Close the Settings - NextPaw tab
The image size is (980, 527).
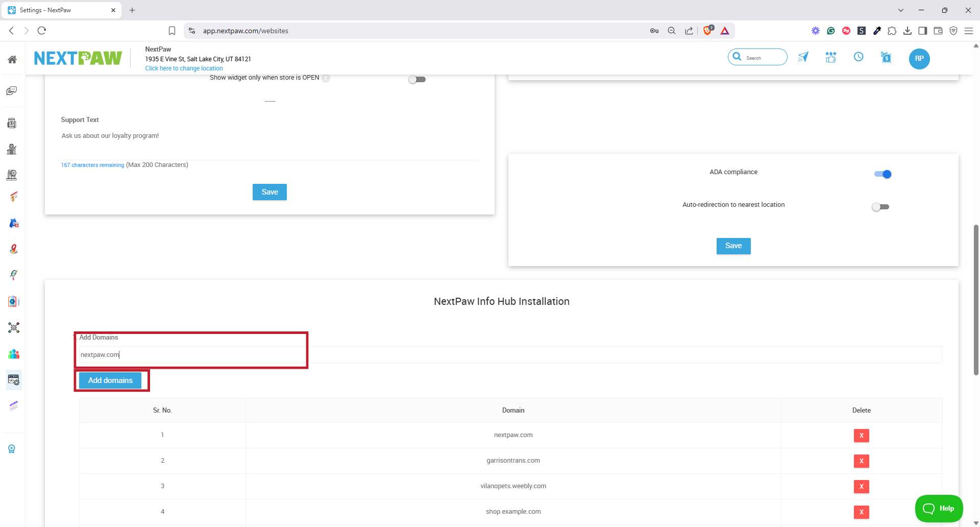click(113, 10)
